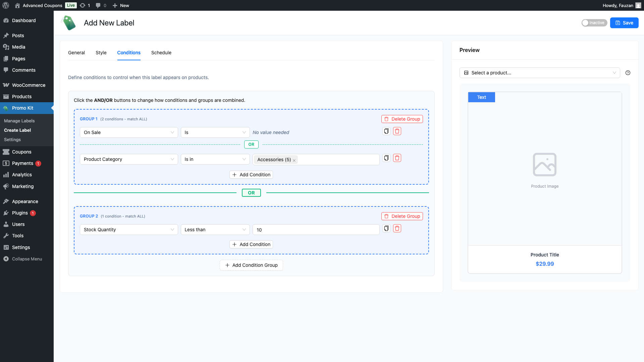The width and height of the screenshot is (644, 362).
Task: Duplicate the Product Category condition
Action: [x=386, y=158]
